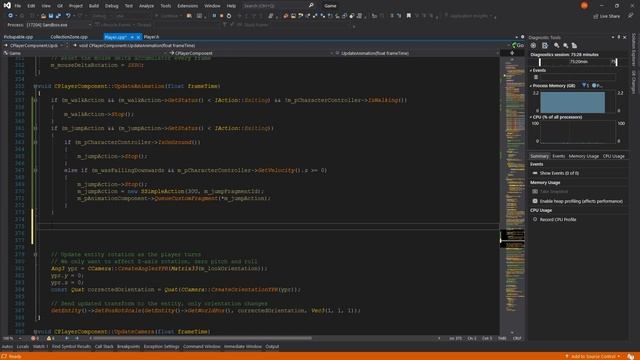The height and width of the screenshot is (360, 640).
Task: Click the Take Snapshot icon
Action: point(535,191)
